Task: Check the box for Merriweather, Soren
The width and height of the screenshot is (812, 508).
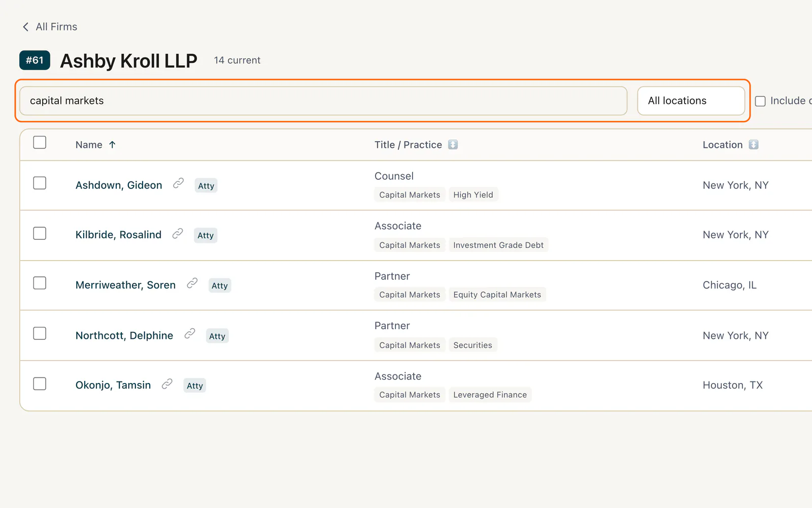Action: pyautogui.click(x=40, y=283)
